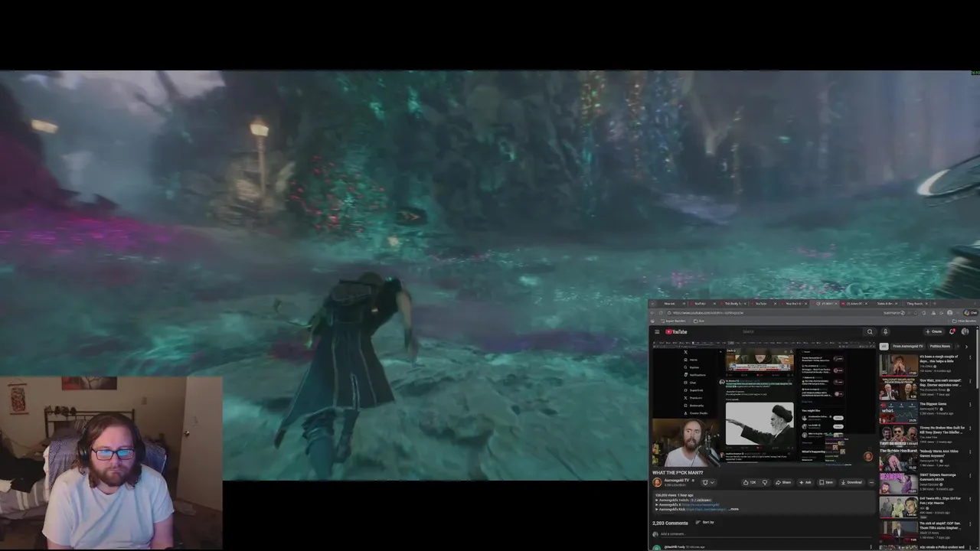Like the video with 12K thumbs up

click(x=750, y=482)
